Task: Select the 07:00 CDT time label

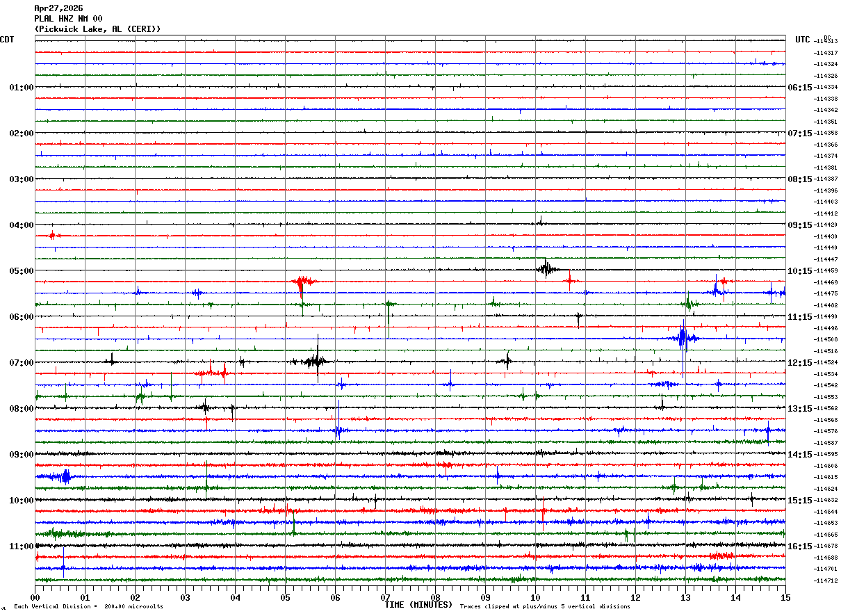Action: pyautogui.click(x=22, y=362)
